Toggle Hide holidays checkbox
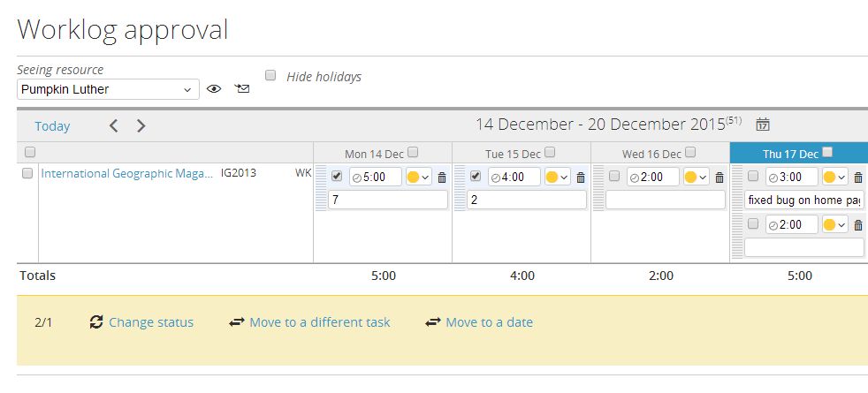The width and height of the screenshot is (868, 393). pos(270,76)
